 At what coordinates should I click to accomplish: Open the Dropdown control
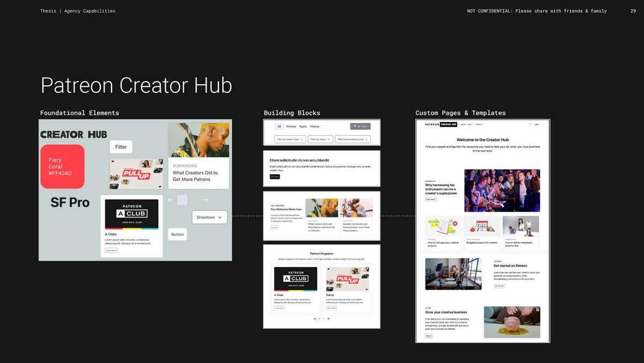click(x=209, y=217)
